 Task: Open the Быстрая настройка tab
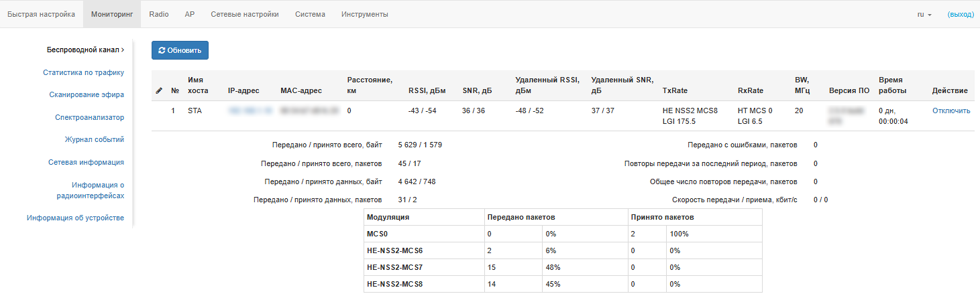click(42, 14)
